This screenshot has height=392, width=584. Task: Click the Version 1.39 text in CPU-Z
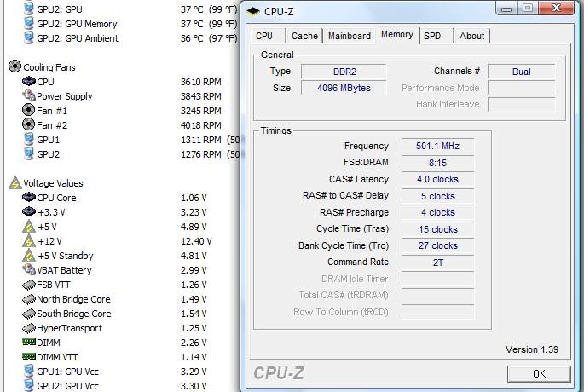tap(532, 349)
